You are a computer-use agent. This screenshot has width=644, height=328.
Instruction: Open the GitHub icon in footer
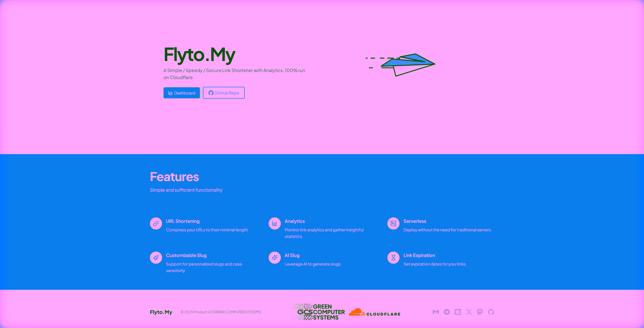(x=491, y=312)
